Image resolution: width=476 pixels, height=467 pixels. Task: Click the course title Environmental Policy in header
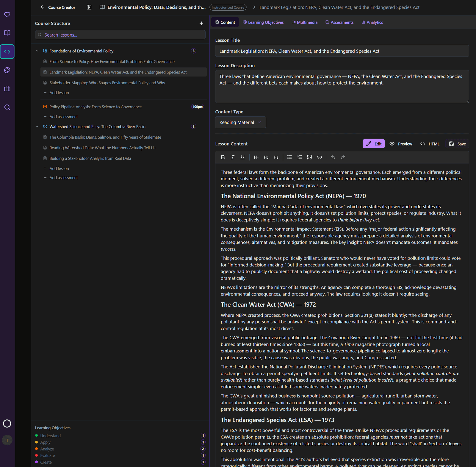(156, 7)
